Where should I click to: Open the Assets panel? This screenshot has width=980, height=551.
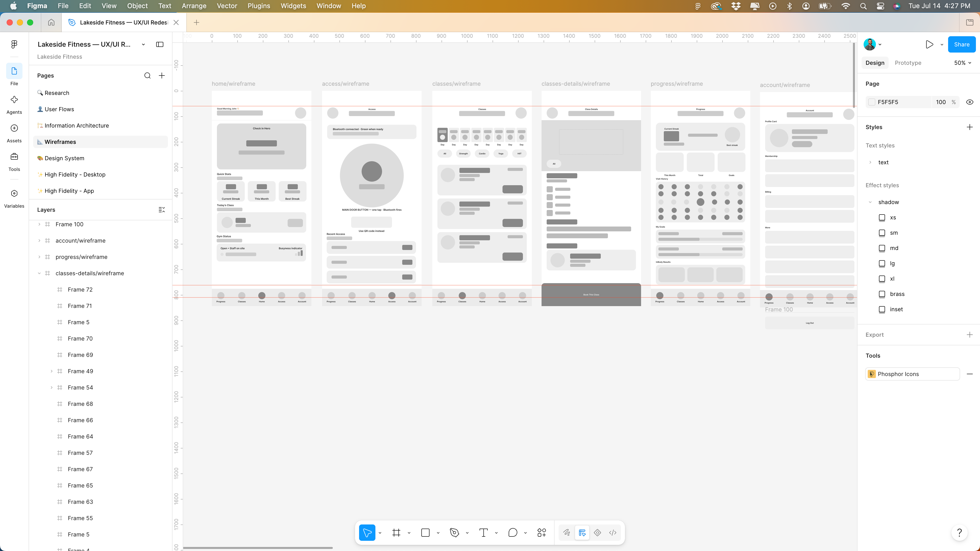14,132
